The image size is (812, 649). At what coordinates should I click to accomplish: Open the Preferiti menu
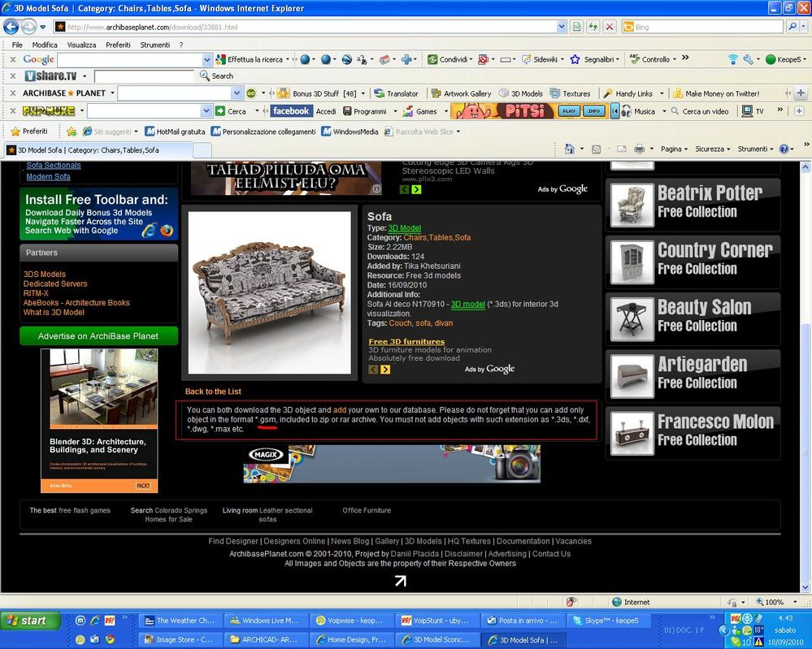118,45
